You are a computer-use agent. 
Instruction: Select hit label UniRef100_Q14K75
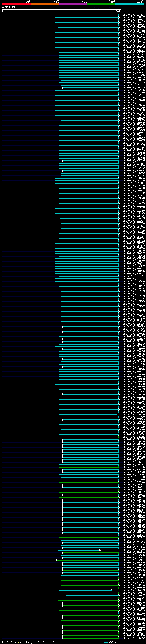click(134, 87)
